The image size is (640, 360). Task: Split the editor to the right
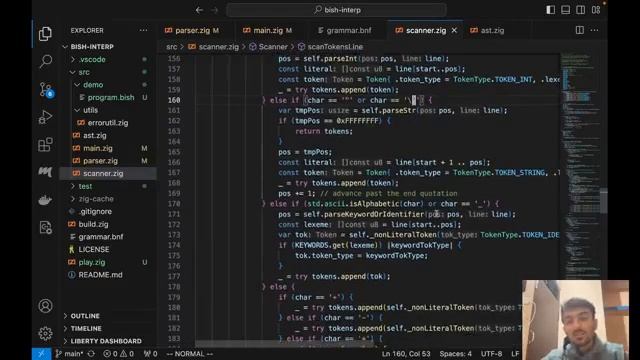(580, 30)
